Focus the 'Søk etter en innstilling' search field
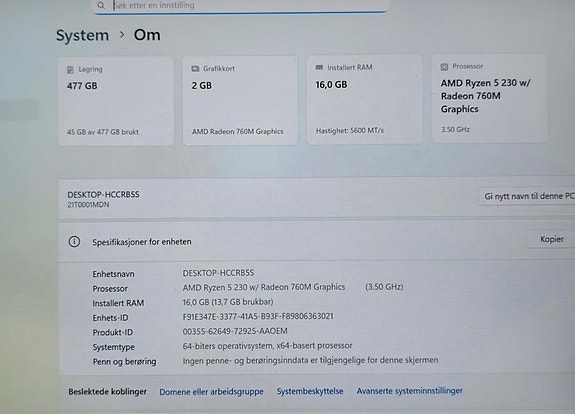Viewport: 575px width, 414px height. (241, 6)
